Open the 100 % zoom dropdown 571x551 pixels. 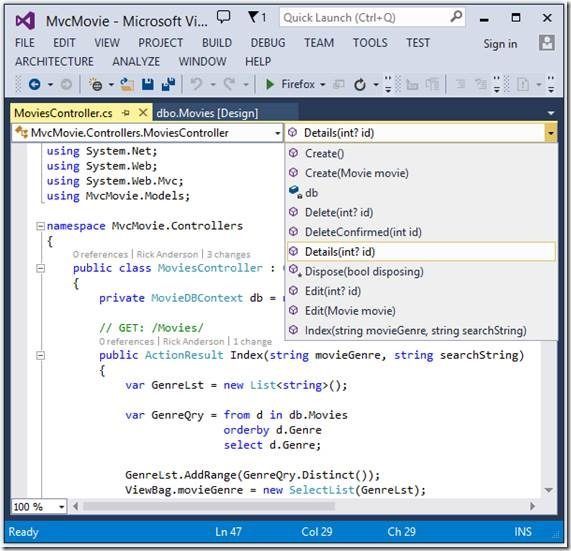coord(61,507)
